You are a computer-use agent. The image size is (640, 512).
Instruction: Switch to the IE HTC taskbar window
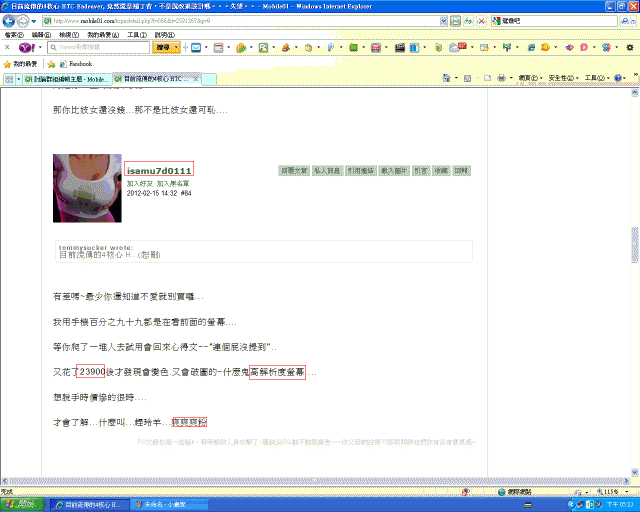pos(90,505)
